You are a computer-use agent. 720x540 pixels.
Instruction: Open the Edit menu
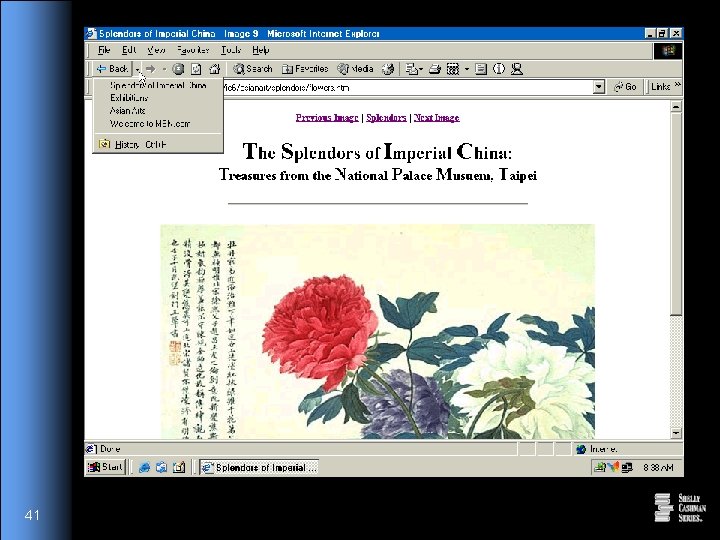(129, 50)
